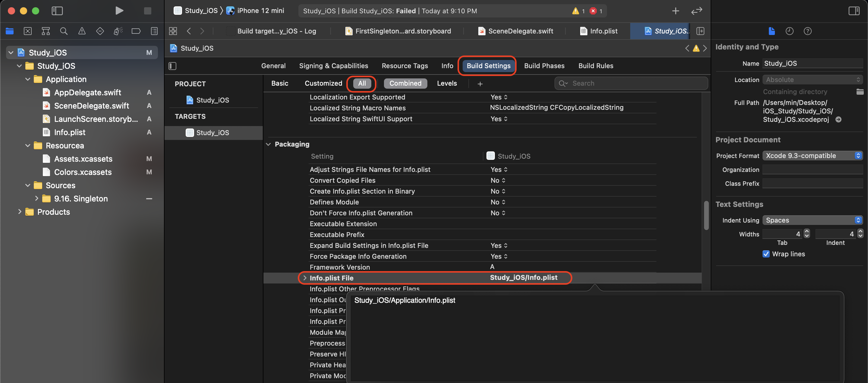Click the Run button
Screen dimensions: 868x383
tap(119, 11)
